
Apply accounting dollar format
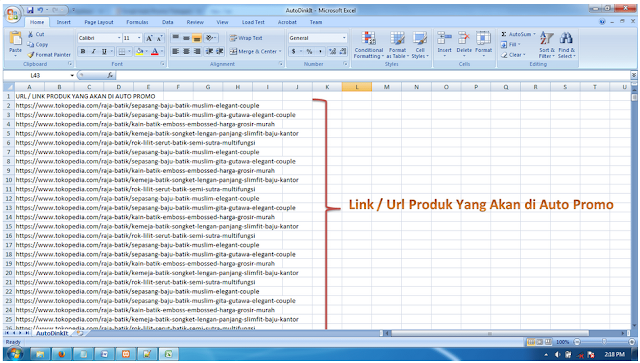click(x=293, y=51)
